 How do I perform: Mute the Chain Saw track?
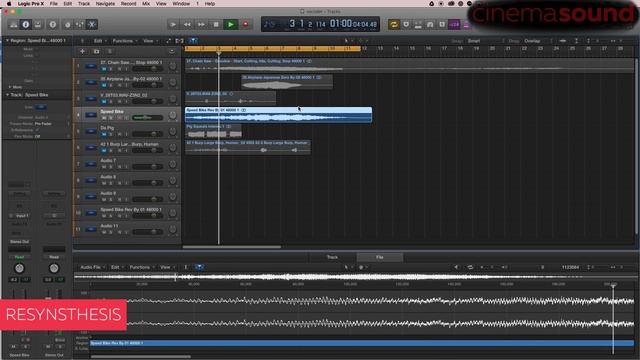pyautogui.click(x=104, y=69)
